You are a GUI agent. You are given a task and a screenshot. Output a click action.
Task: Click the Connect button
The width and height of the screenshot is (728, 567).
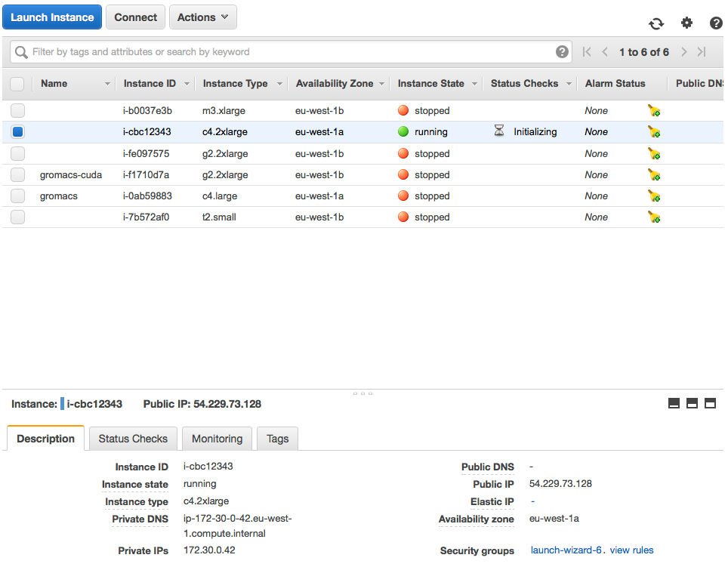pos(136,17)
